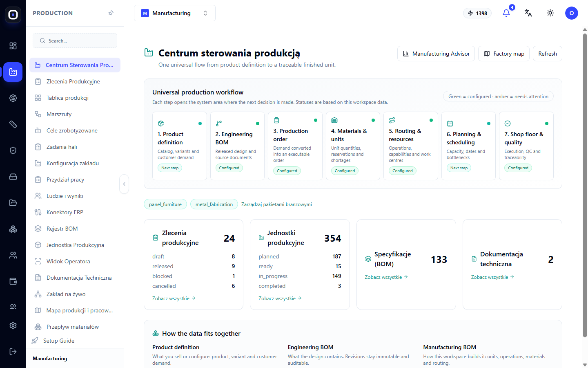Open the Manufacturing workspace dropdown
588x368 pixels.
(175, 13)
